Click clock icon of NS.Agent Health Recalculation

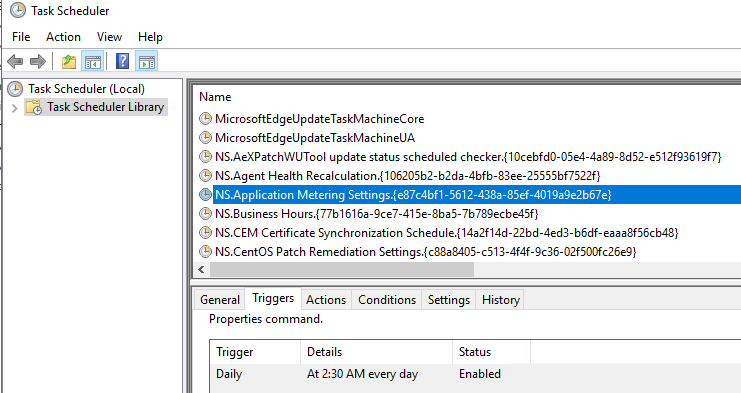click(205, 176)
